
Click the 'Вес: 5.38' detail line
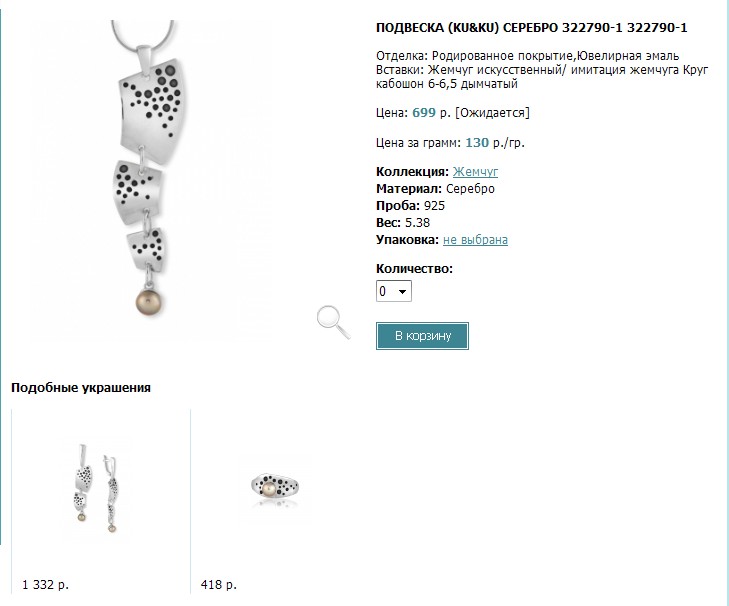point(403,223)
